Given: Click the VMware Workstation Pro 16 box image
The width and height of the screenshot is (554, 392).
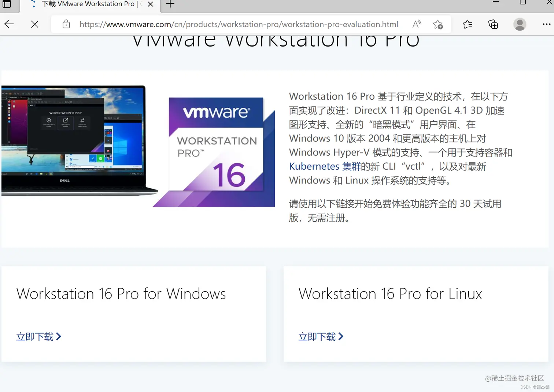Looking at the screenshot, I should [x=214, y=152].
